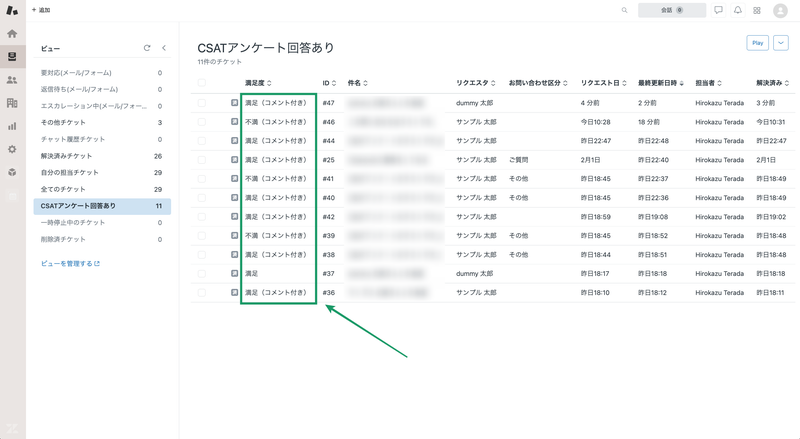Click the Play button
The height and width of the screenshot is (439, 800).
click(757, 43)
